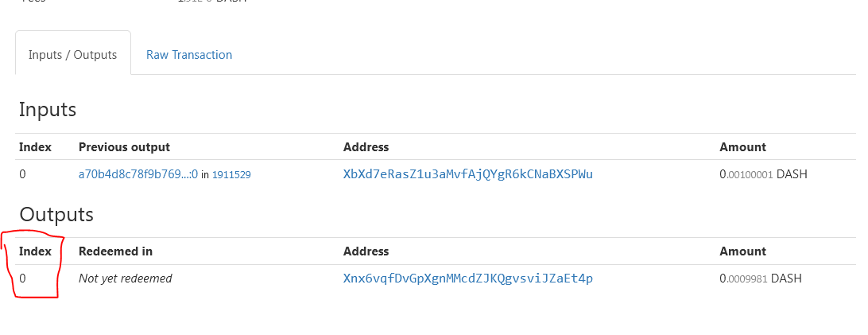Open input address XbXd7eRasZ1u3aMvfAjQYgR6kCNaBXSPWu
Viewport: 868px width, 335px height.
click(467, 174)
